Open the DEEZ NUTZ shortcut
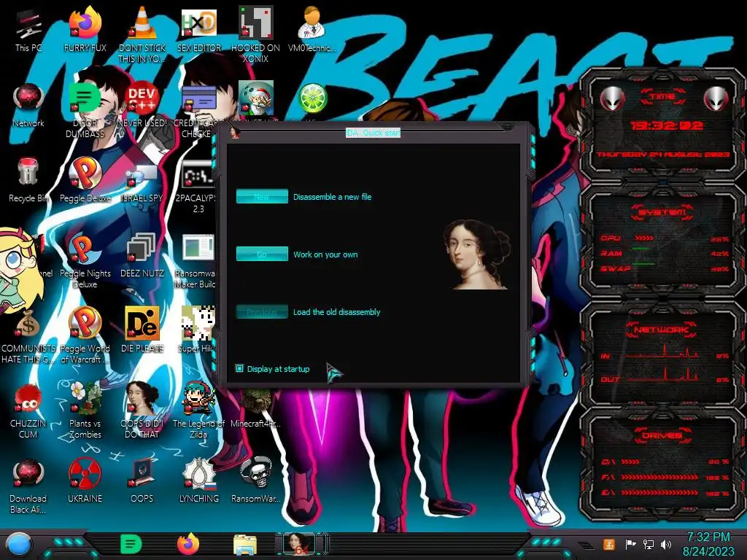The width and height of the screenshot is (747, 560). click(142, 254)
